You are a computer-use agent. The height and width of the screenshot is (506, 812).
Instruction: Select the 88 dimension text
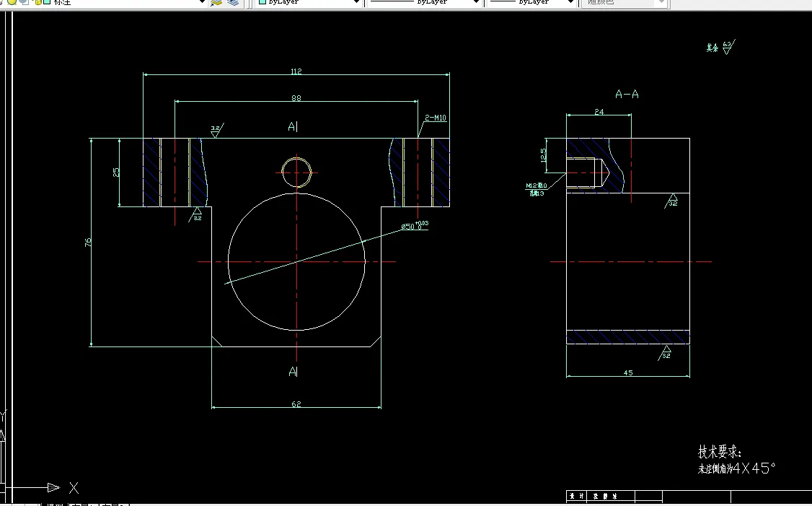point(296,98)
